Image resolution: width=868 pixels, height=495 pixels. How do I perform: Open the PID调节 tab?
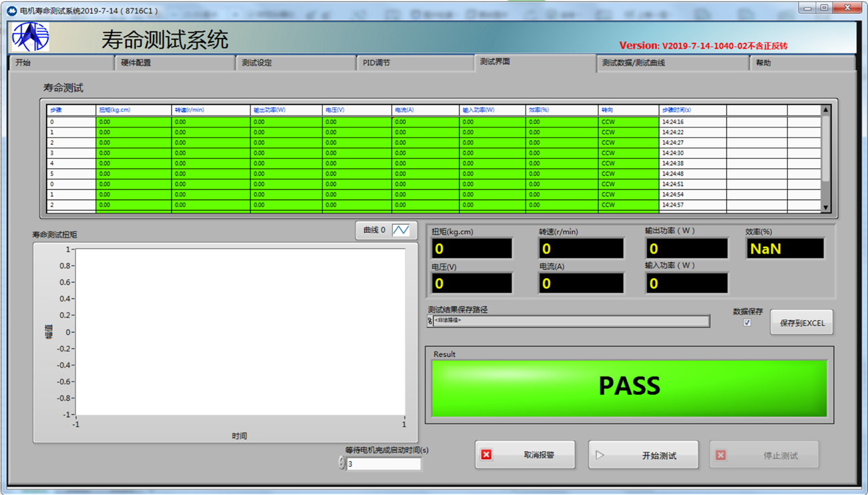(x=416, y=63)
